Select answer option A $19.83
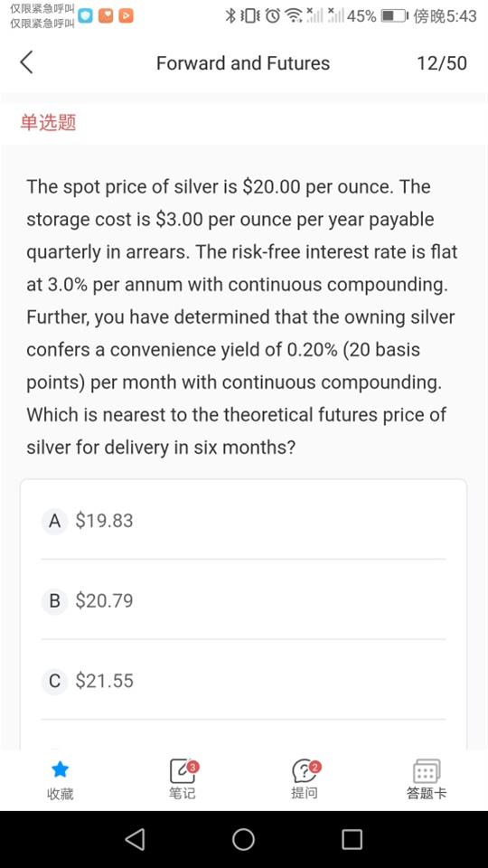The image size is (488, 868). pyautogui.click(x=243, y=521)
